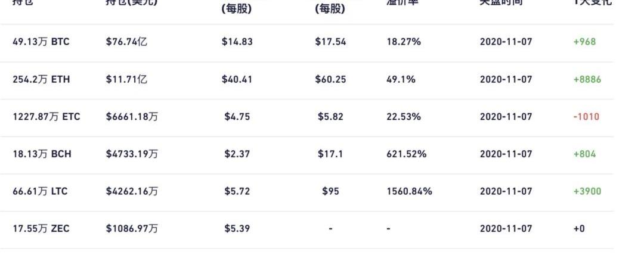The height and width of the screenshot is (255, 644).
Task: Click the green +3900 LTC change
Action: 587,191
